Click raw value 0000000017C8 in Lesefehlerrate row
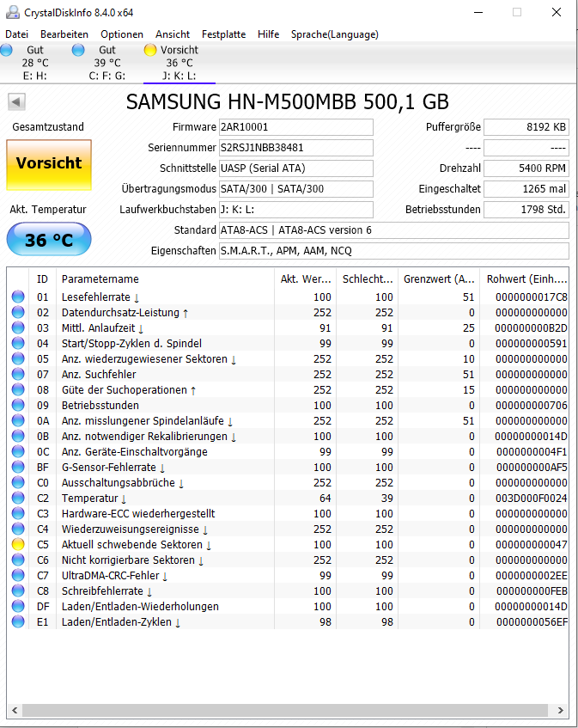 [531, 297]
